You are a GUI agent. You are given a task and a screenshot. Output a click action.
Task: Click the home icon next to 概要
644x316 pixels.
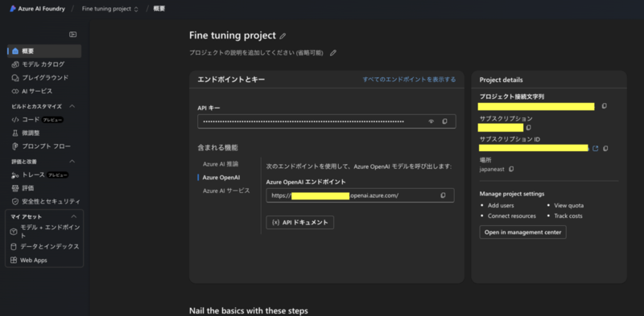tap(15, 51)
